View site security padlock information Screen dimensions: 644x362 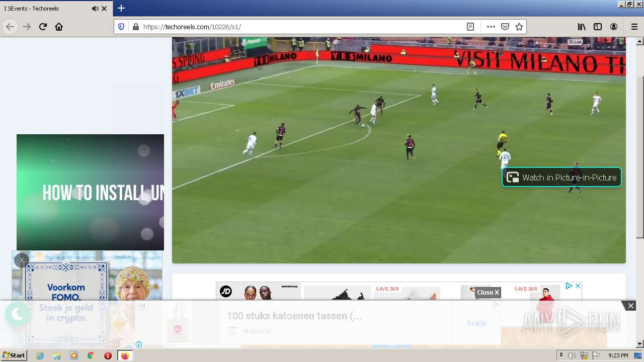click(135, 27)
